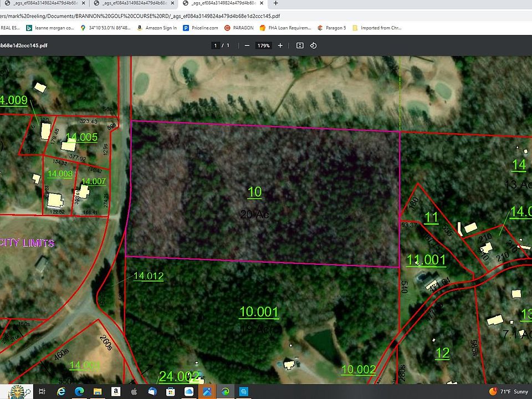Image resolution: width=532 pixels, height=399 pixels.
Task: Click parcel label 14.008
Action: [60, 173]
